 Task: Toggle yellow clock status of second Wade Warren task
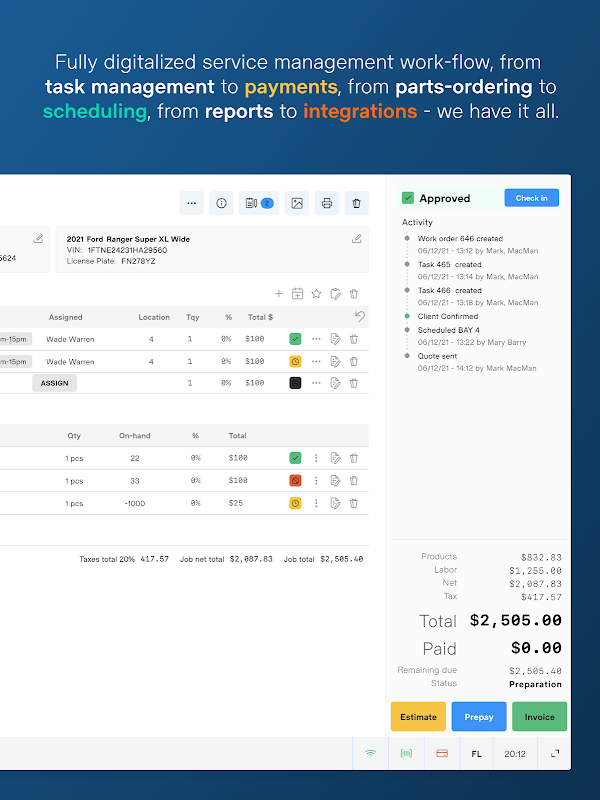click(x=295, y=361)
